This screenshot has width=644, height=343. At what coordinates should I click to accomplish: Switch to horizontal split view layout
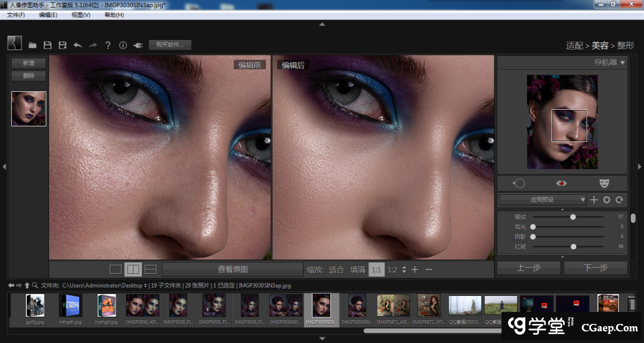point(150,270)
